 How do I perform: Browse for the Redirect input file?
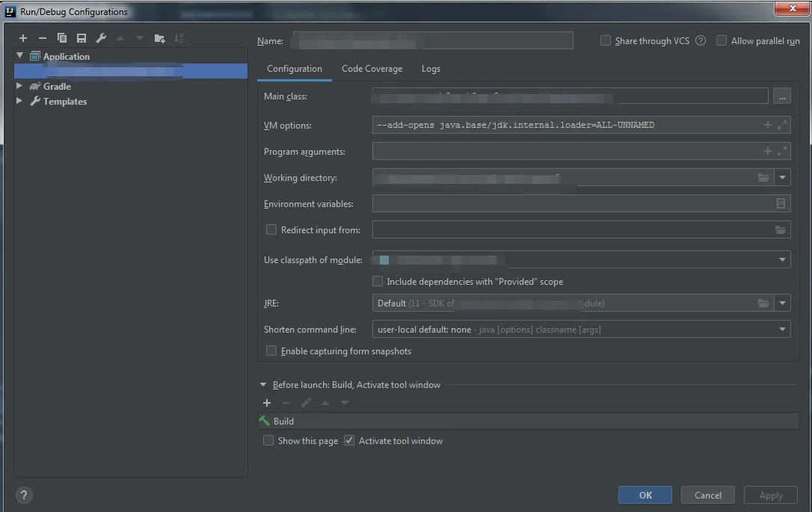pyautogui.click(x=781, y=229)
